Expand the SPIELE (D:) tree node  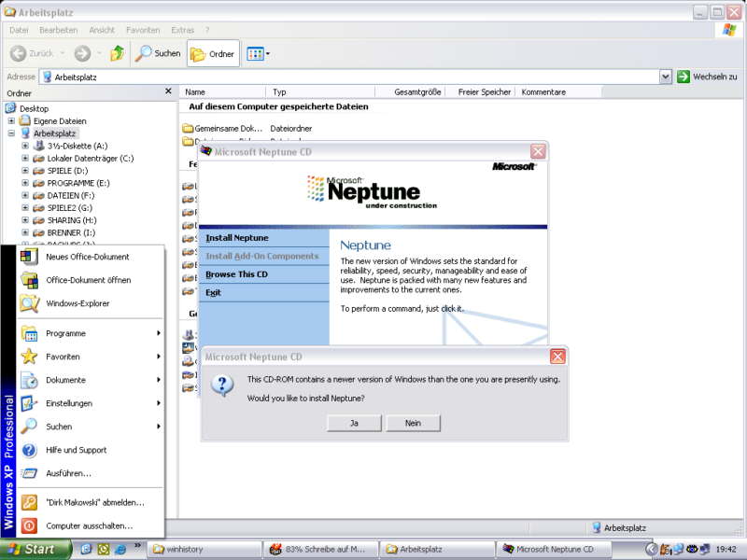tap(25, 171)
